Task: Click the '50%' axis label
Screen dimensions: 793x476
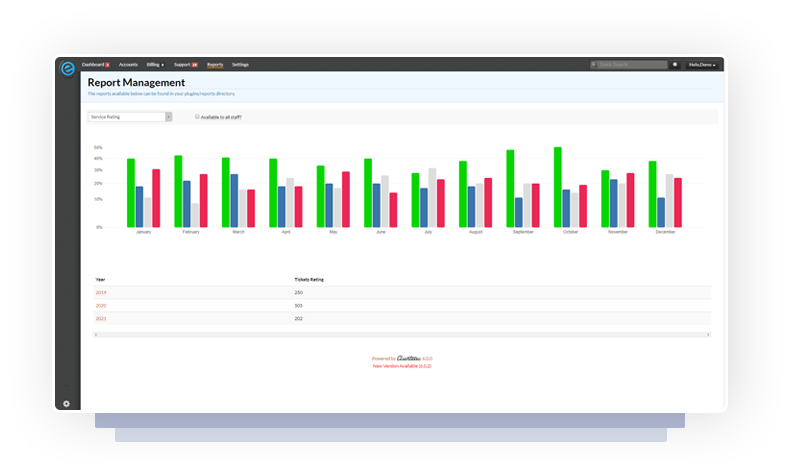Action: coord(98,147)
